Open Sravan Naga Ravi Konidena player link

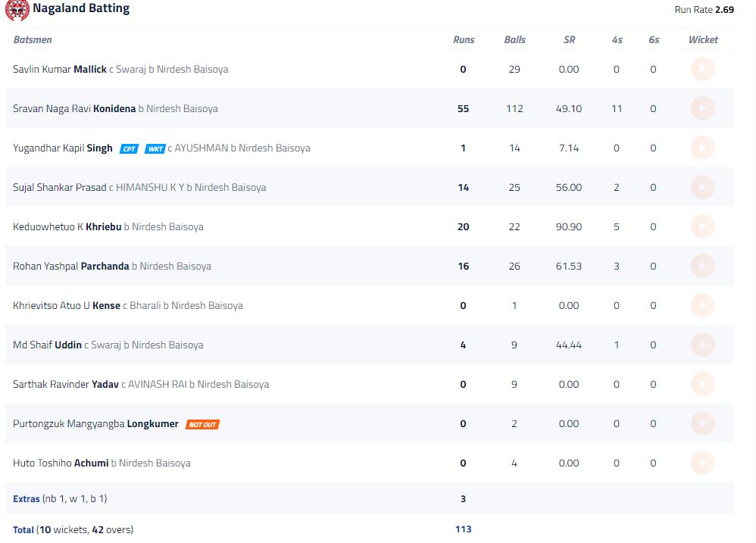(x=74, y=108)
